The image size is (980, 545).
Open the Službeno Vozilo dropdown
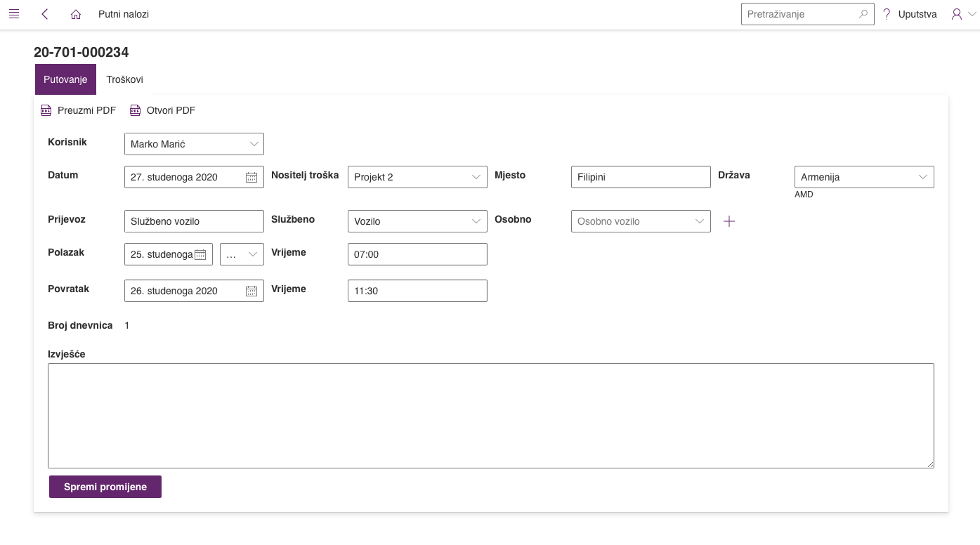tap(476, 221)
